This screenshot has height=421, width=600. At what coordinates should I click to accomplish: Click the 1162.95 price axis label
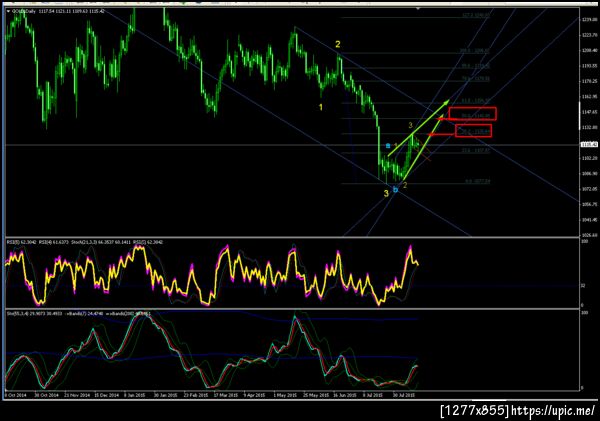(590, 96)
